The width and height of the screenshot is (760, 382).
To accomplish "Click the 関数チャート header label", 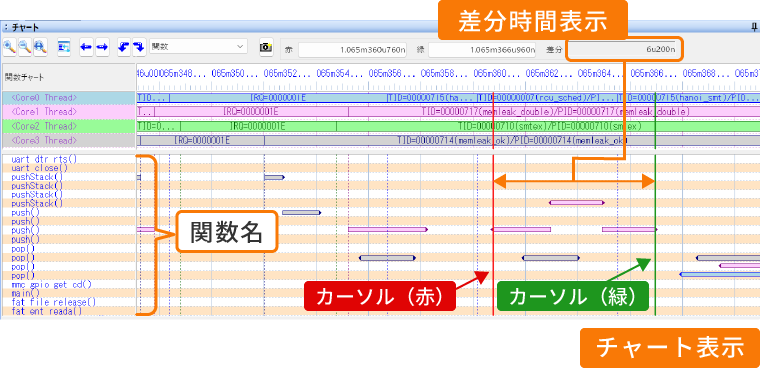I will pyautogui.click(x=24, y=77).
